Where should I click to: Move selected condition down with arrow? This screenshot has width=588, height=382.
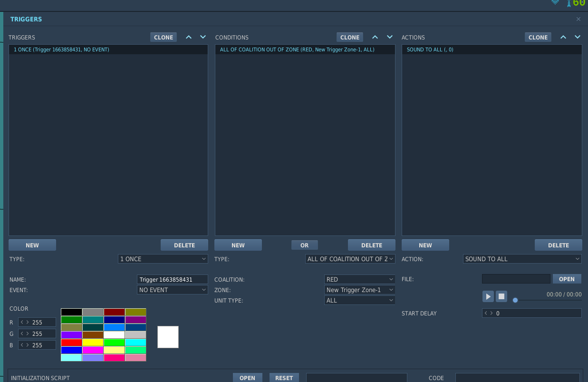tap(390, 37)
